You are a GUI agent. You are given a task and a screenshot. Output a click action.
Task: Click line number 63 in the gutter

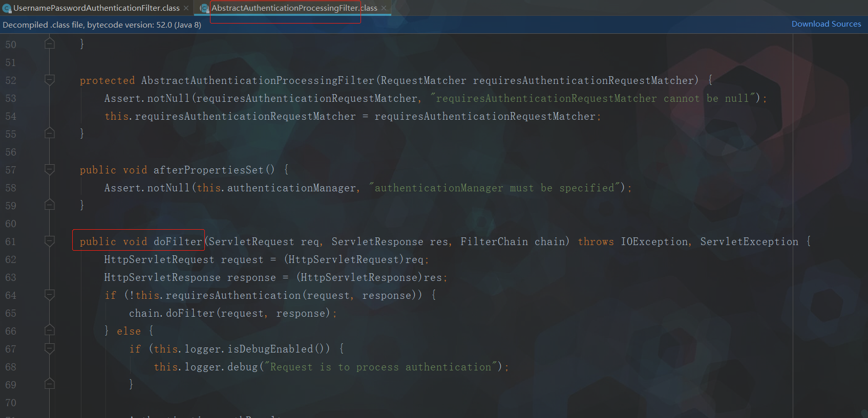click(11, 277)
